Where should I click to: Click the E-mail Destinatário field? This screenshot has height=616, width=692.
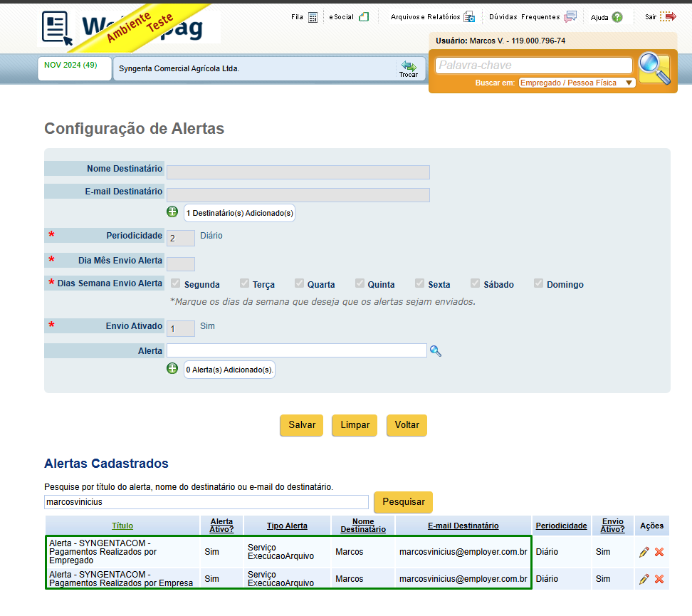click(298, 195)
